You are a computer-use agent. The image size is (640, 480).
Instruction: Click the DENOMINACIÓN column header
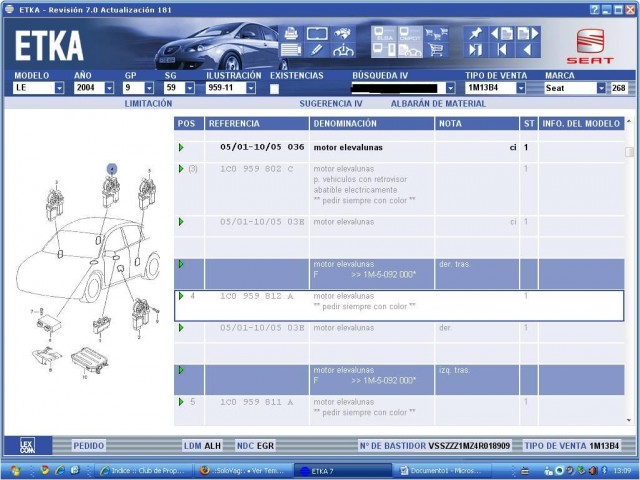(x=371, y=124)
